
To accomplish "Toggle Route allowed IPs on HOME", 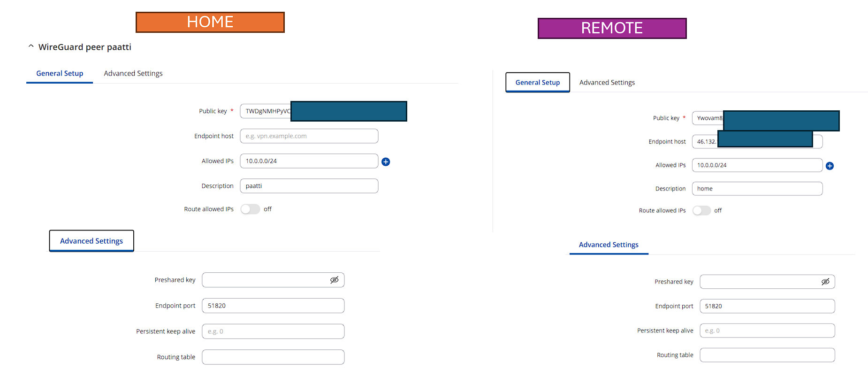I will click(250, 209).
